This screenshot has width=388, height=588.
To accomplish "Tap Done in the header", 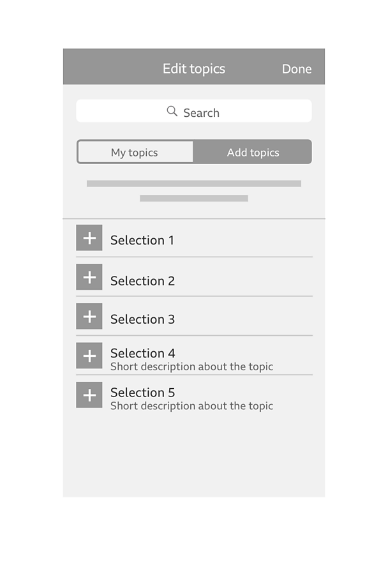I will pos(297,69).
